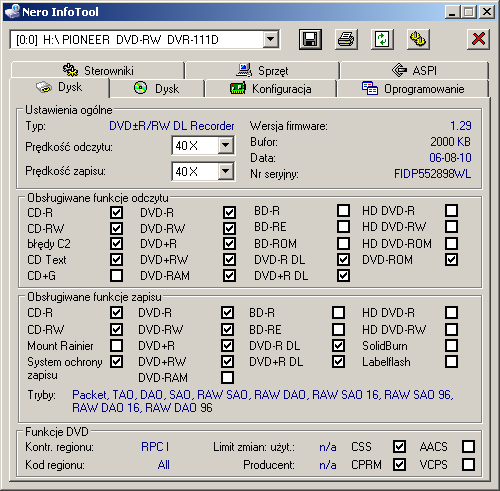This screenshot has width=500, height=491.
Task: Click the serial number FIDP552898WL
Action: pyautogui.click(x=432, y=174)
